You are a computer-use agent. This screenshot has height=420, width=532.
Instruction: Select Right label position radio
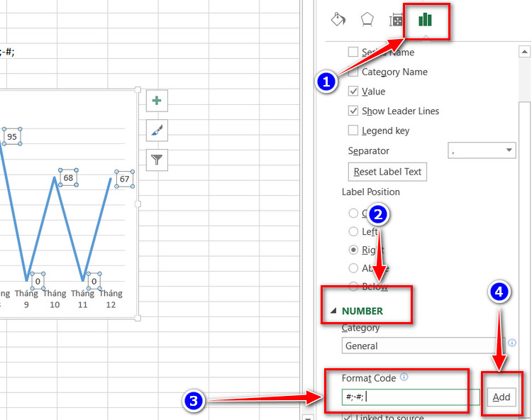point(353,250)
